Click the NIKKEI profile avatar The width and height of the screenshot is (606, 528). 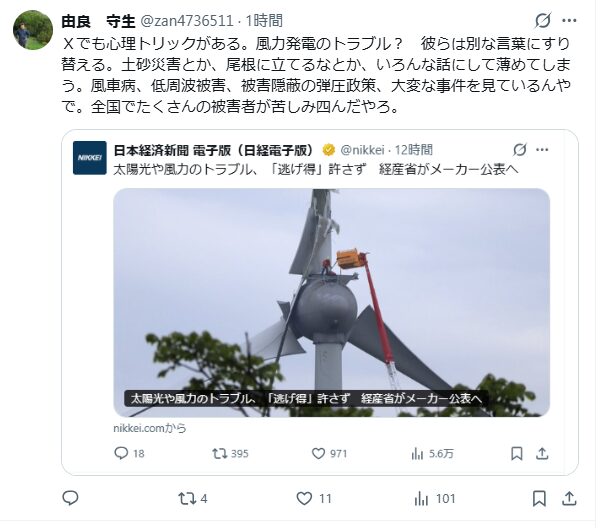click(x=90, y=158)
